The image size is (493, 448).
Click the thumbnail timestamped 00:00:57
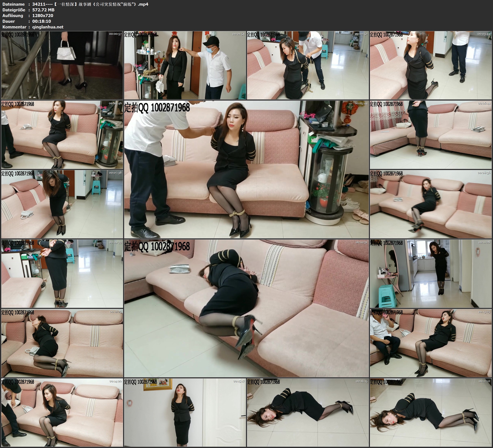pos(62,65)
